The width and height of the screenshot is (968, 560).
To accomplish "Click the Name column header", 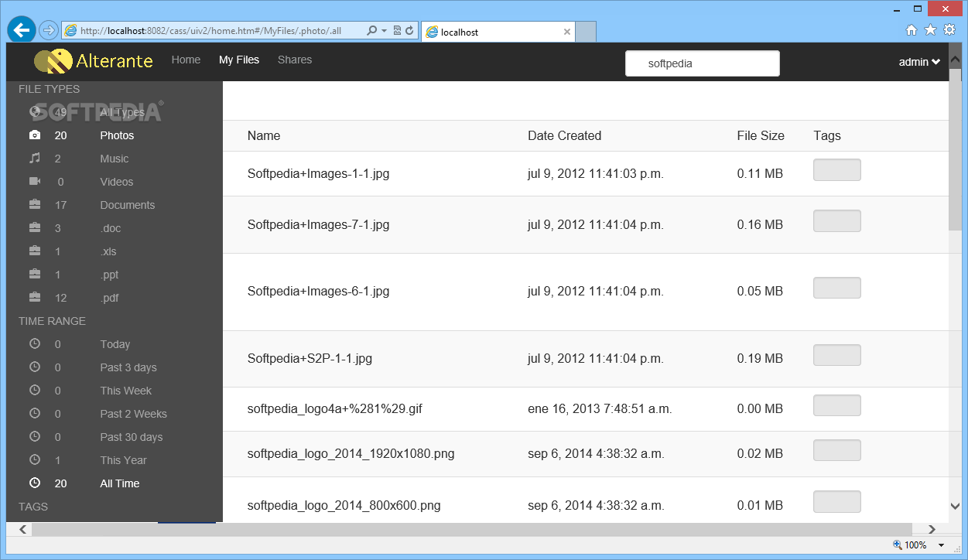I will point(264,136).
